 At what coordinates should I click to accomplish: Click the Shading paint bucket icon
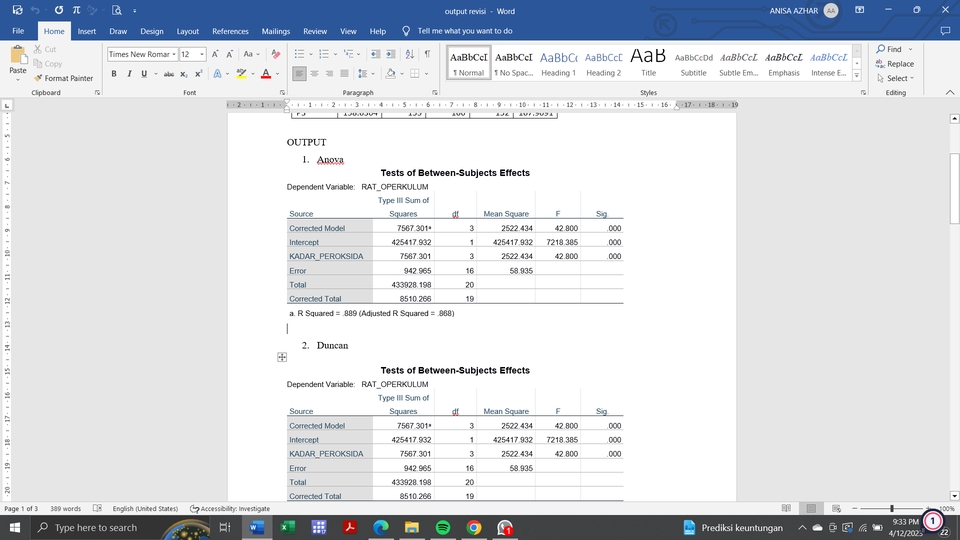(x=390, y=73)
